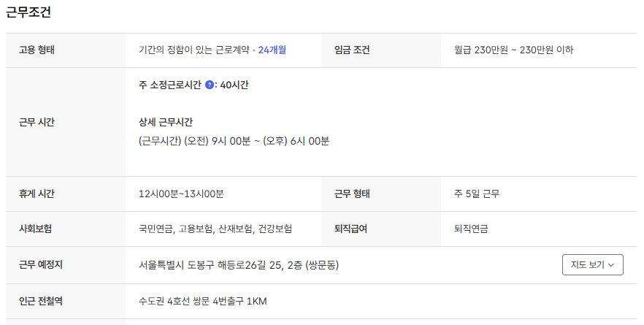Click the 주 5일 근무 value
The image size is (644, 325).
[x=477, y=194]
